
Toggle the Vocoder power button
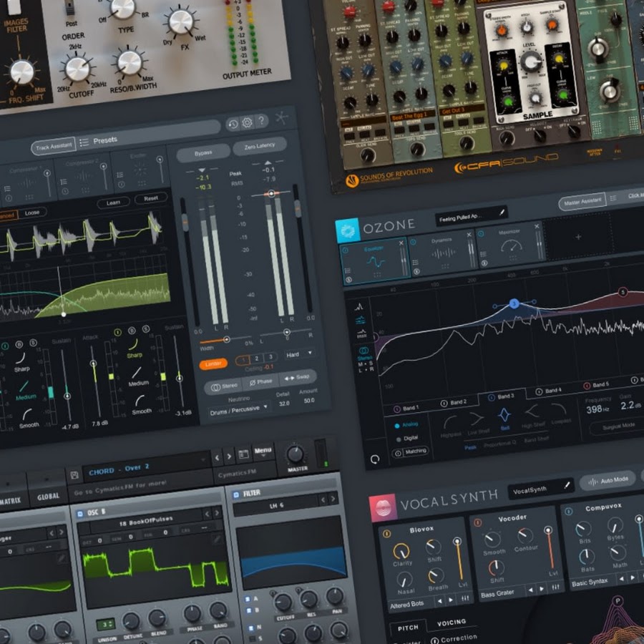tap(478, 522)
